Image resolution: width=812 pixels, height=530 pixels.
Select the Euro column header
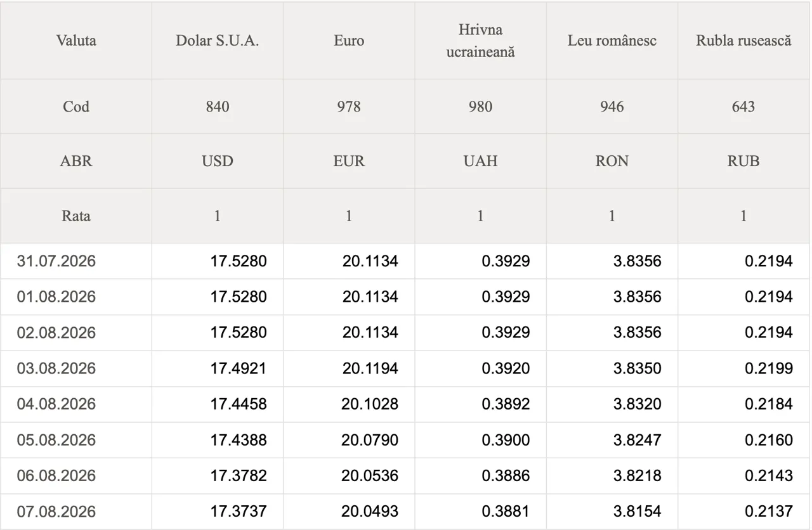[x=349, y=41]
